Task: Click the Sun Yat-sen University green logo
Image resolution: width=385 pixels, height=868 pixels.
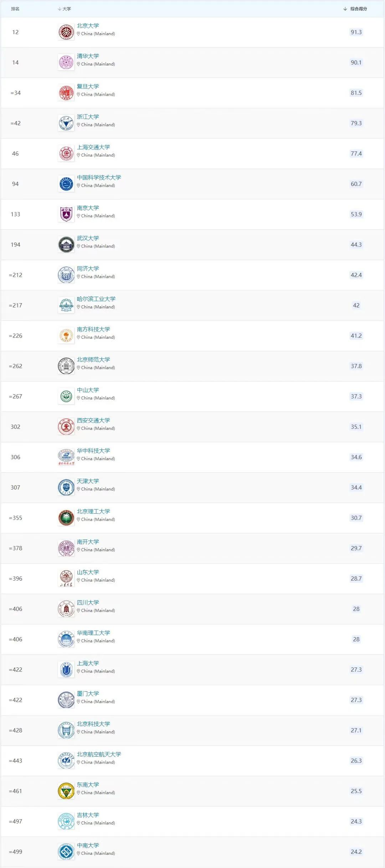Action: coord(66,396)
